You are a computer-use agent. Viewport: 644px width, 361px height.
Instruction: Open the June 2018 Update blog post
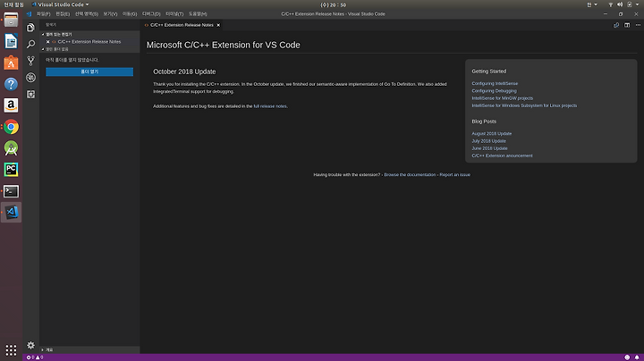coord(489,148)
